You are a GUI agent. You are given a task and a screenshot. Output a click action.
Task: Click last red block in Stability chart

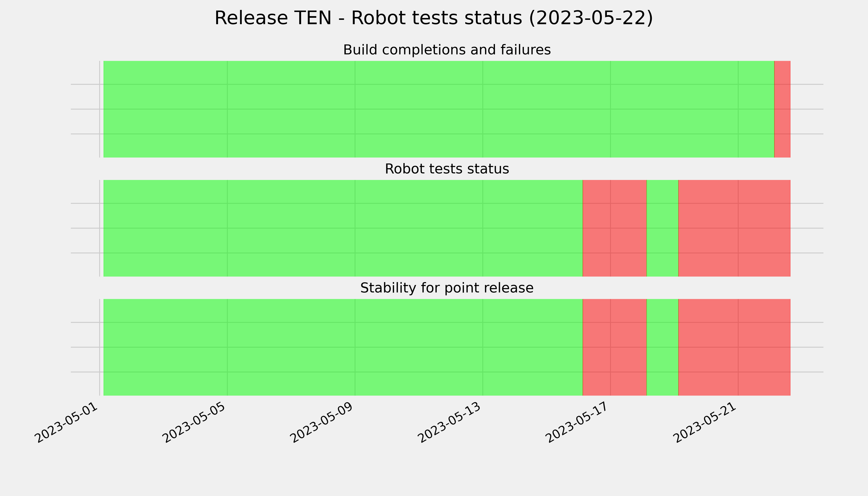pyautogui.click(x=734, y=347)
